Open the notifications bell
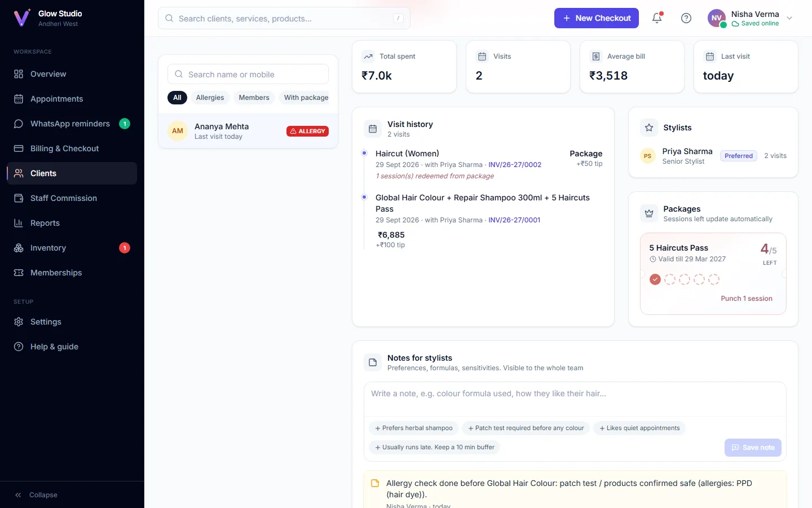Screen dimensions: 812x508 657,18
